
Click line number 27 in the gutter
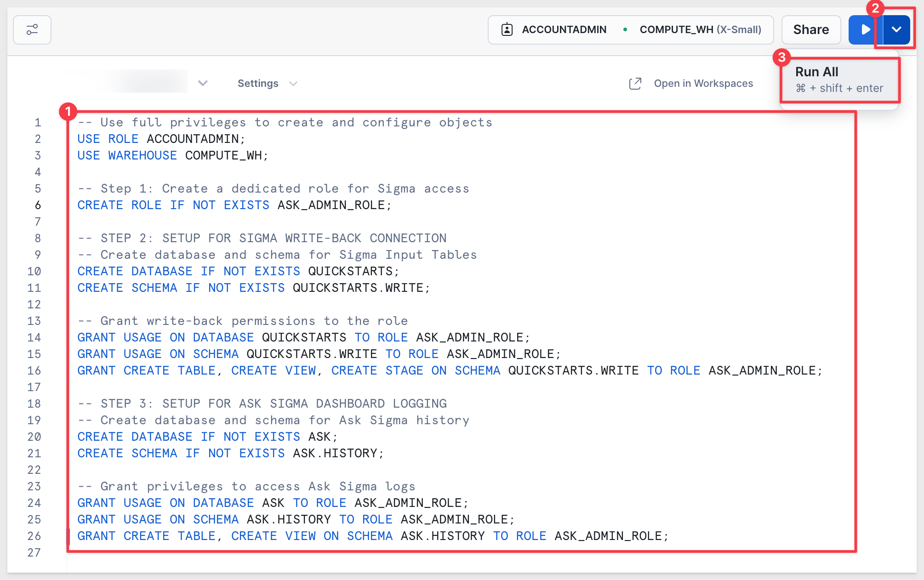coord(34,552)
